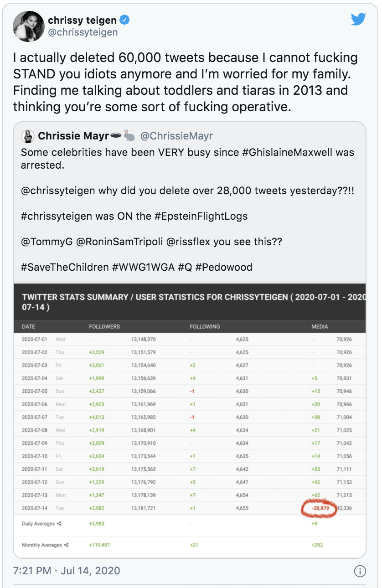Click the #EpsteinFlightLogs hashtag
This screenshot has height=588, width=382.
[201, 216]
